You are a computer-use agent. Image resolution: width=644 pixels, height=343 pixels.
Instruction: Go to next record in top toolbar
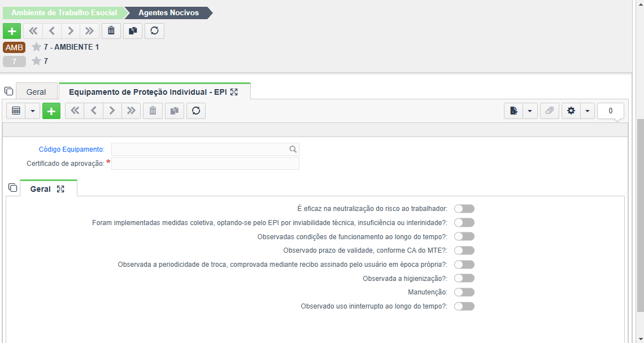(71, 31)
